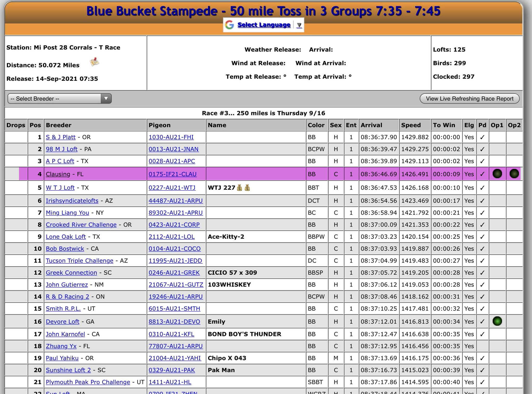Click green Op1 dot in Devore Loft row
532x394 pixels.
[497, 321]
